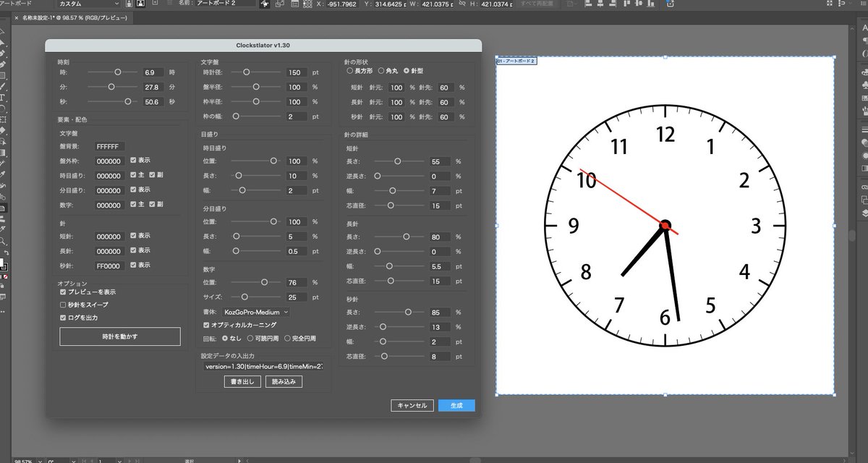Screen dimensions: 868x463
Task: Select 長方形 hand shape radio
Action: [350, 71]
